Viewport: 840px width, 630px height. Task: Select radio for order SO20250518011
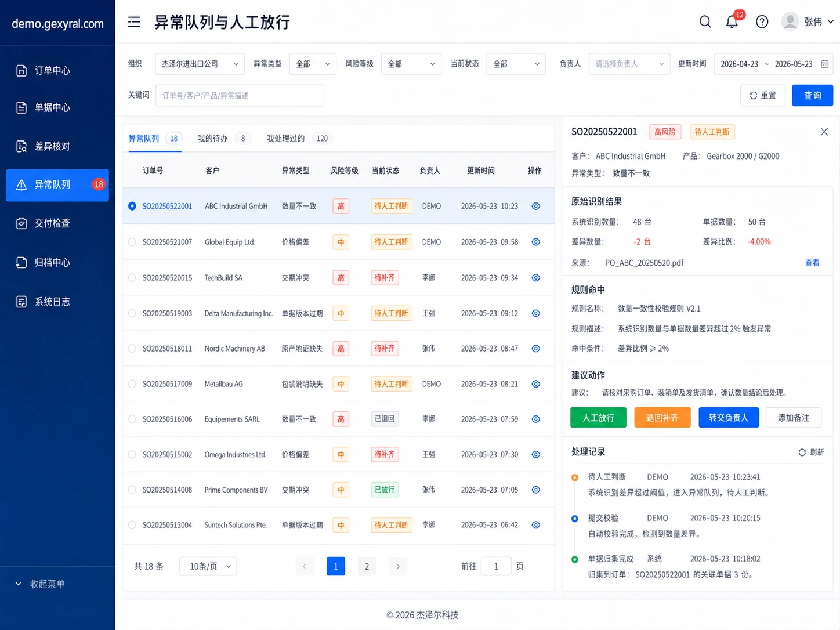click(132, 349)
